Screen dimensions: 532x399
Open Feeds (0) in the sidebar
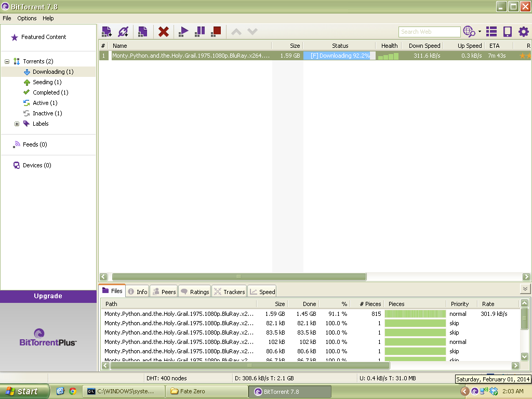coord(35,144)
